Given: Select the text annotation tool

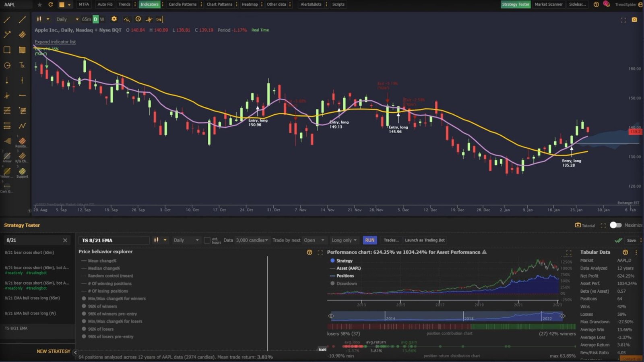Looking at the screenshot, I should tap(22, 65).
